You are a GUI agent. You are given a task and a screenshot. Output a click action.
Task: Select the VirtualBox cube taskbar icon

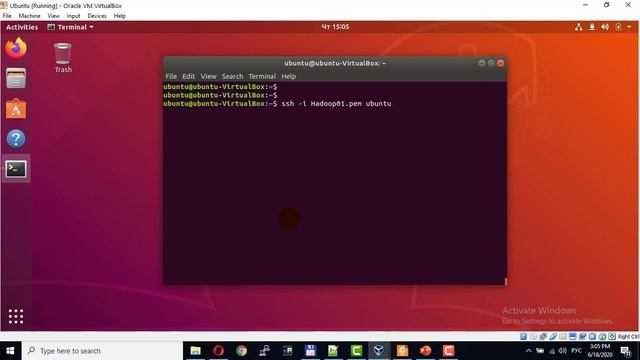point(379,351)
